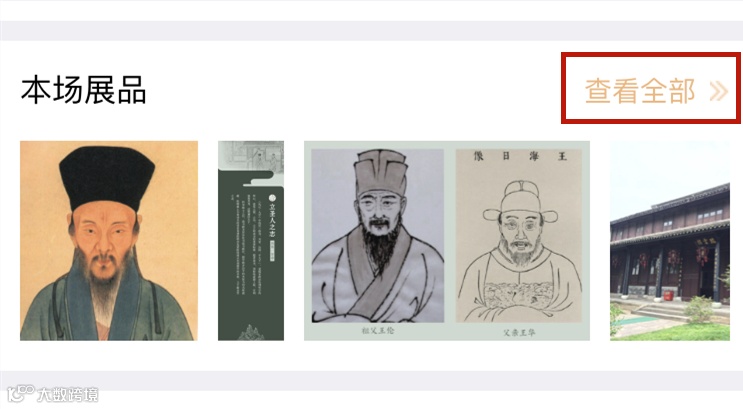This screenshot has width=743, height=409.
Task: Click the 王海日像 heading in the drawing
Action: coord(520,156)
